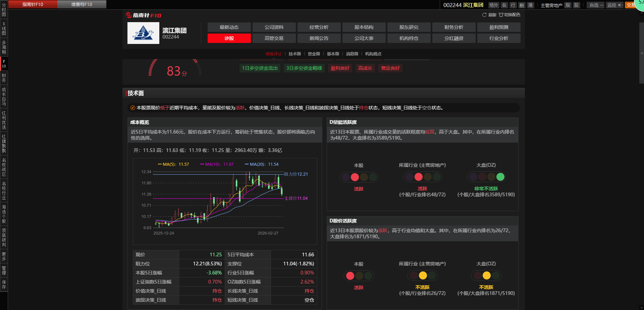Jump to 消息面 sub-navigation anchor
The image size is (644, 310).
[352, 54]
